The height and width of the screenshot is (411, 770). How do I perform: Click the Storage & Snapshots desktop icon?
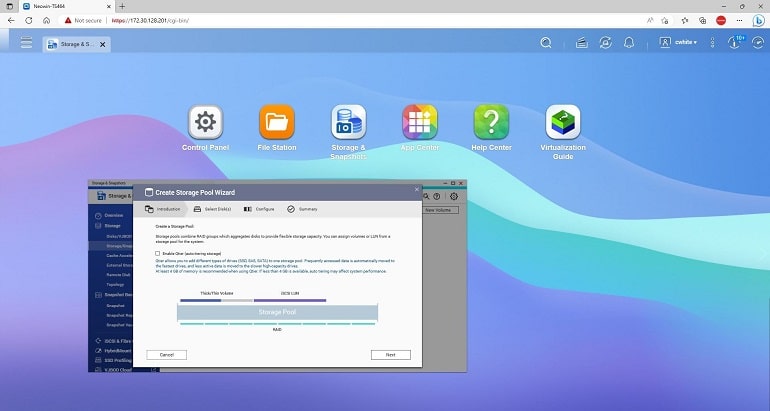tap(348, 123)
